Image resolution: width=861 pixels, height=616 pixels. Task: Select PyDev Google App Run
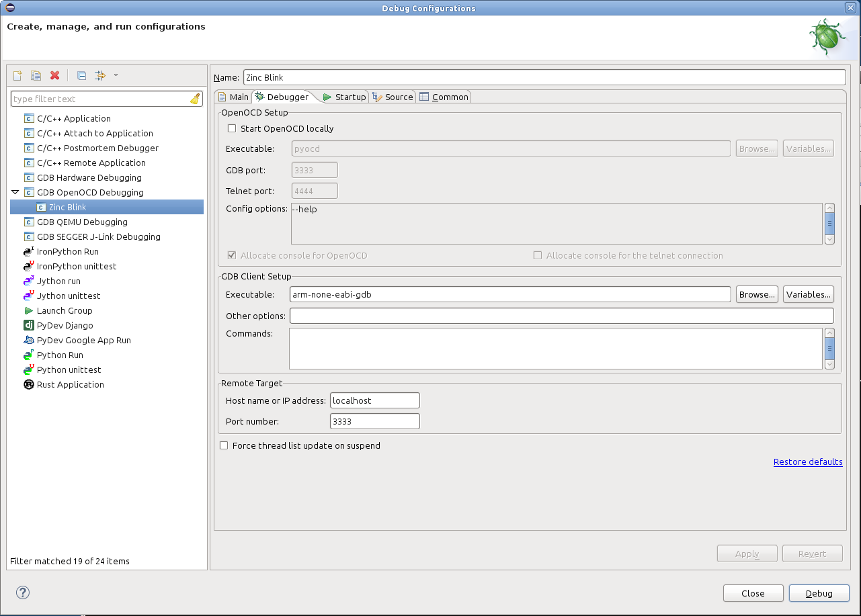coord(84,340)
